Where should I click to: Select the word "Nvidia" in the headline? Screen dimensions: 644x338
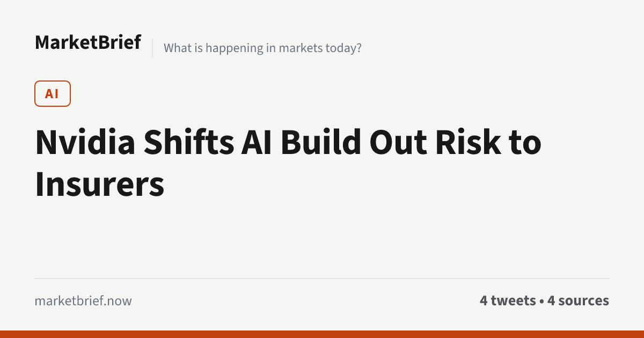[83, 143]
